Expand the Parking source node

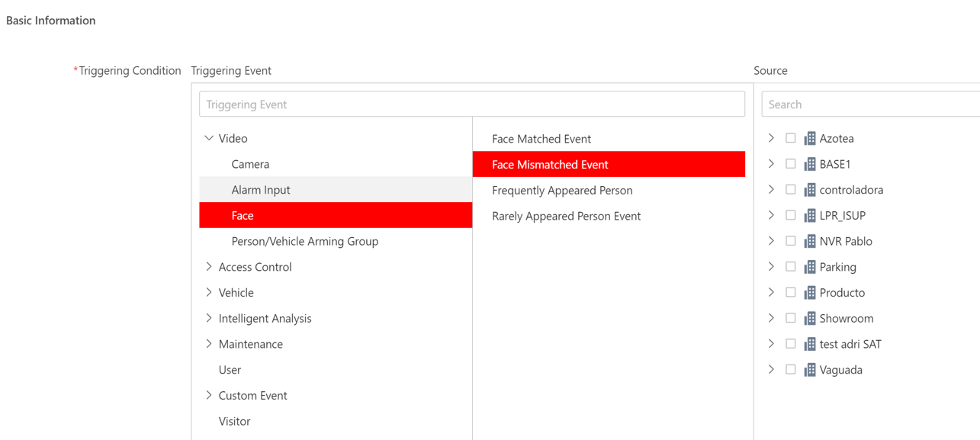(771, 267)
